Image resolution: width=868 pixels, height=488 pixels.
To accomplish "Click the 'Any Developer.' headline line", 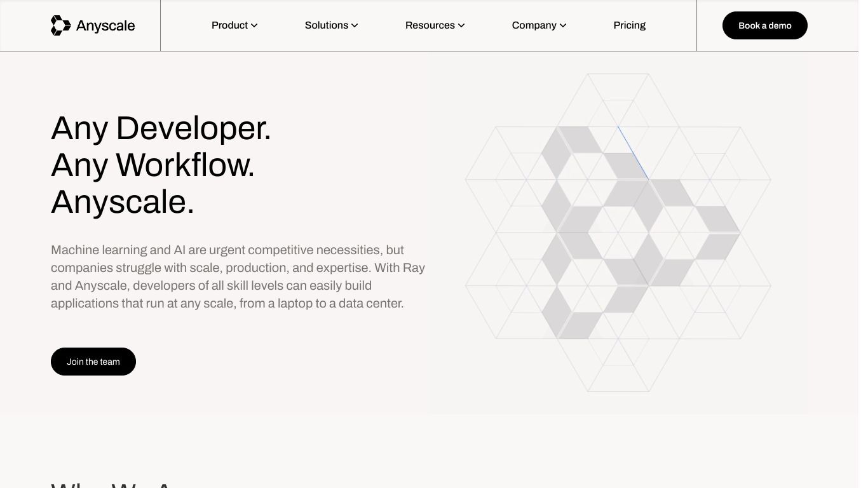I will click(161, 128).
